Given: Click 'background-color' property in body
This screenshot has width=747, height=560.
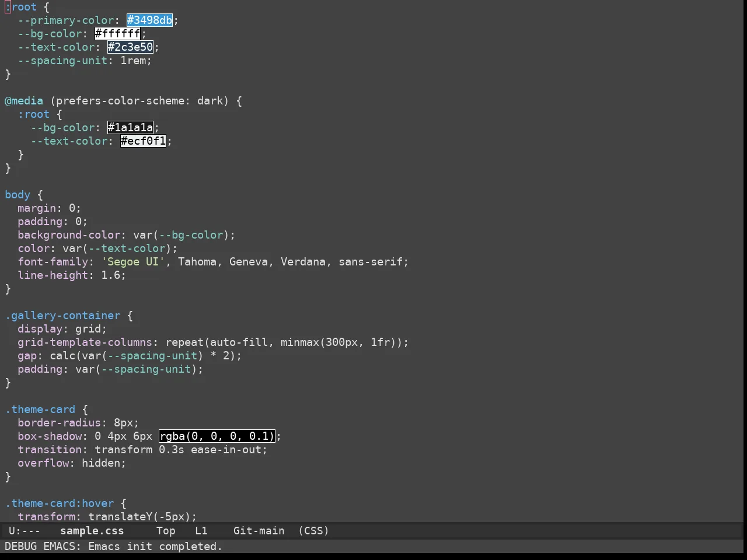Looking at the screenshot, I should click(x=69, y=235).
